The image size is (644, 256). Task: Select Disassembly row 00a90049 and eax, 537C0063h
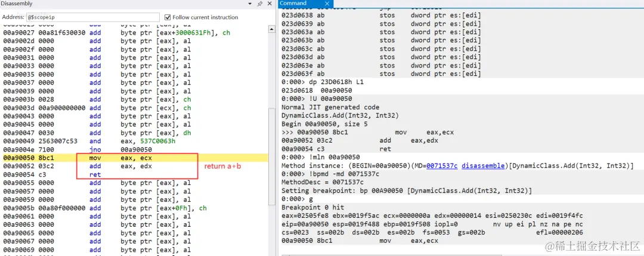[x=135, y=141]
